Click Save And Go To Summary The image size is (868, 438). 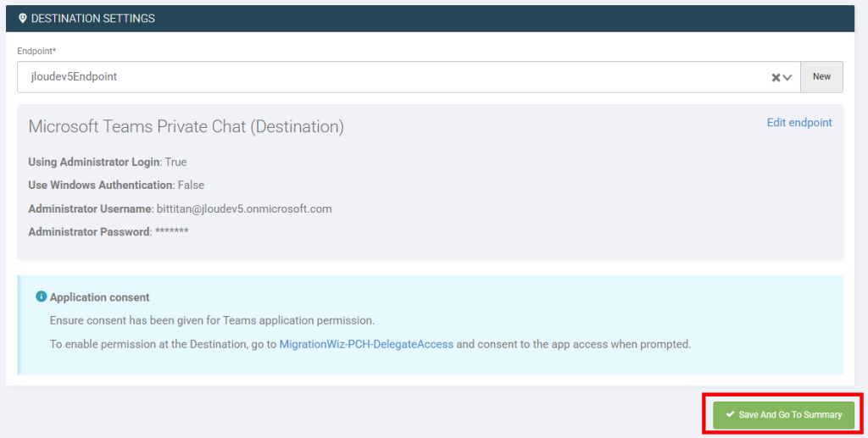point(783,415)
